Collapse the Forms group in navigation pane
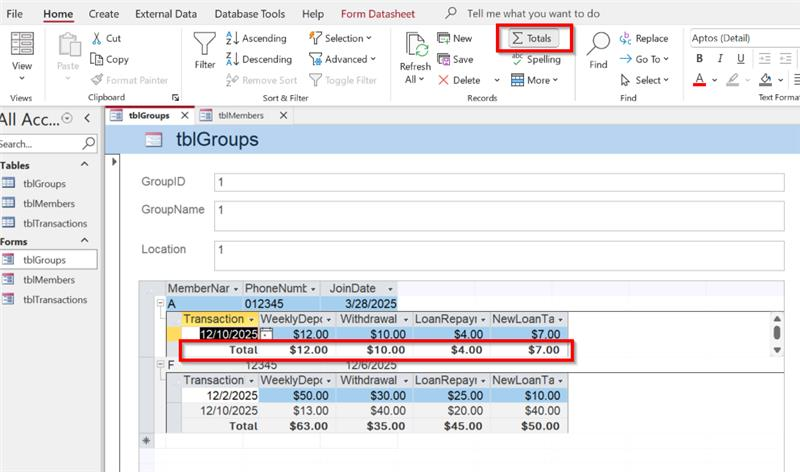Viewport: 800px width, 472px height. point(85,240)
